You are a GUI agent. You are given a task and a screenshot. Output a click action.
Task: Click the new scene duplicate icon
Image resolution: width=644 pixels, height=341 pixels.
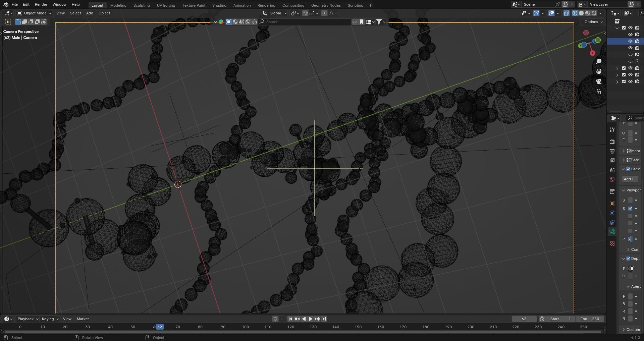point(565,4)
